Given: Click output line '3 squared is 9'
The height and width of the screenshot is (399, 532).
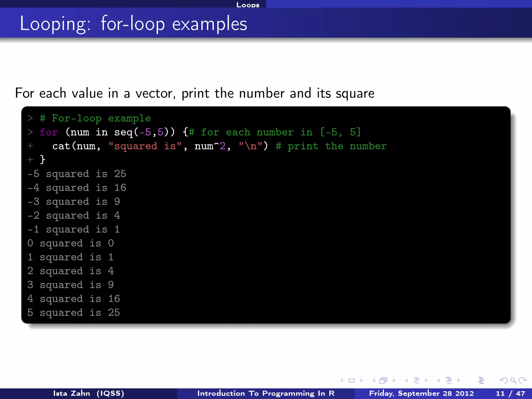Looking at the screenshot, I should pyautogui.click(x=71, y=285).
